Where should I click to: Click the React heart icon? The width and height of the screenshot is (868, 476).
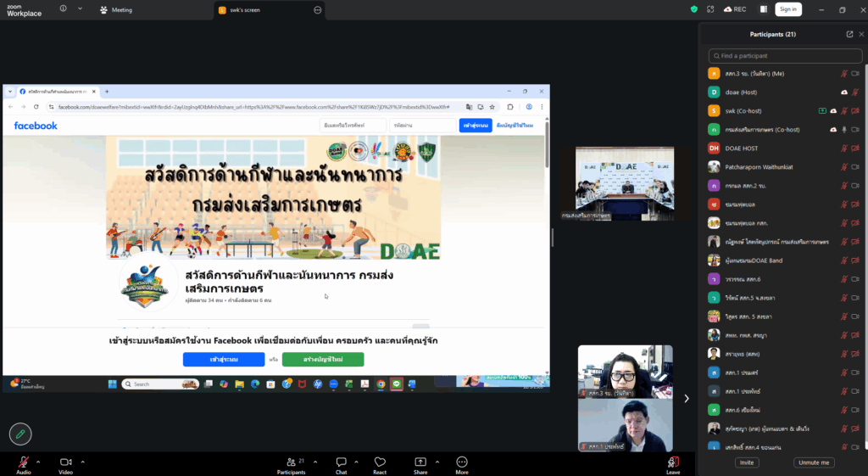tap(380, 462)
